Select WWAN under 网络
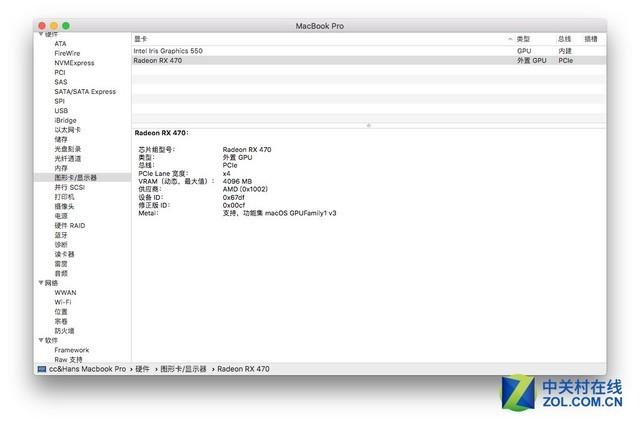640x423 pixels. [x=65, y=292]
